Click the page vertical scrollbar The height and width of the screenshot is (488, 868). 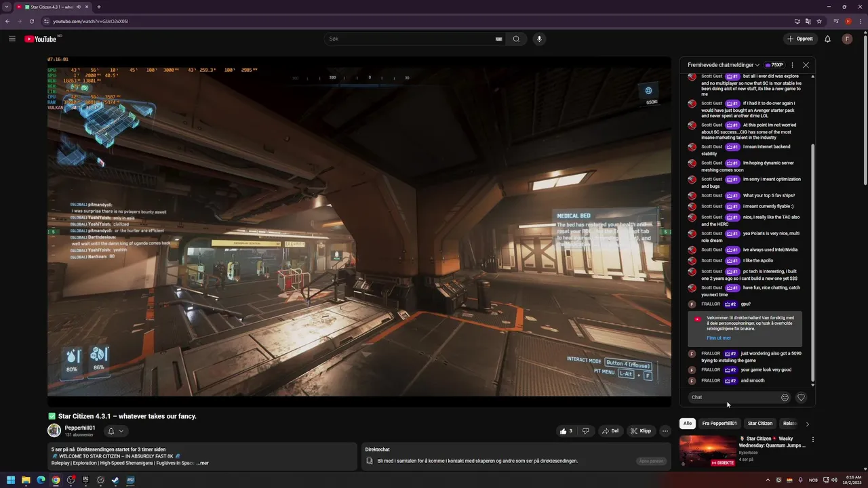(x=865, y=108)
